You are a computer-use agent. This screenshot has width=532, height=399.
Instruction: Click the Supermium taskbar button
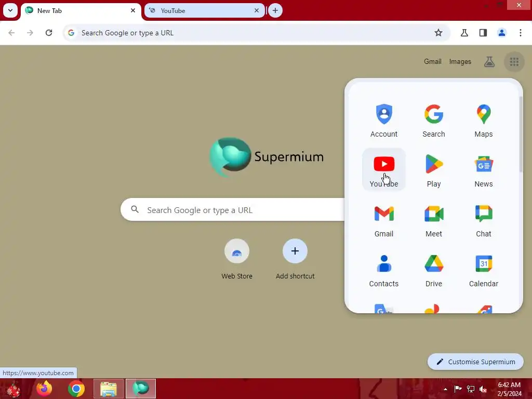tap(141, 389)
